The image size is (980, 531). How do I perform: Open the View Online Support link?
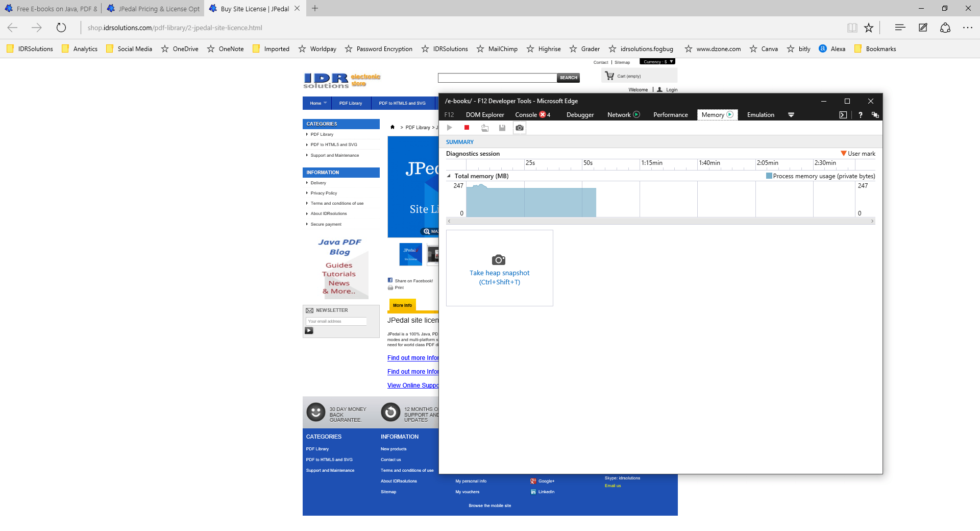tap(412, 385)
